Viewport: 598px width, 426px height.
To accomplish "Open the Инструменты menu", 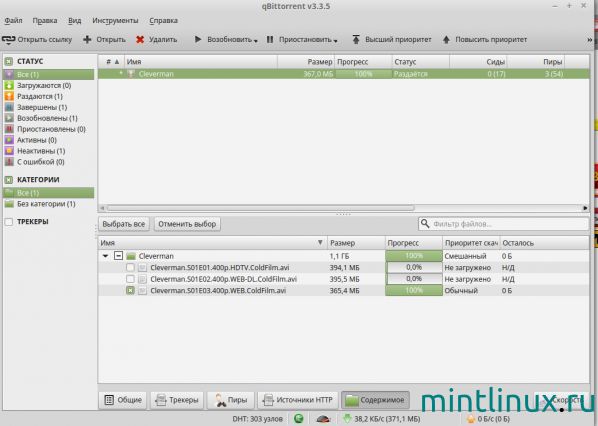I will [x=115, y=21].
